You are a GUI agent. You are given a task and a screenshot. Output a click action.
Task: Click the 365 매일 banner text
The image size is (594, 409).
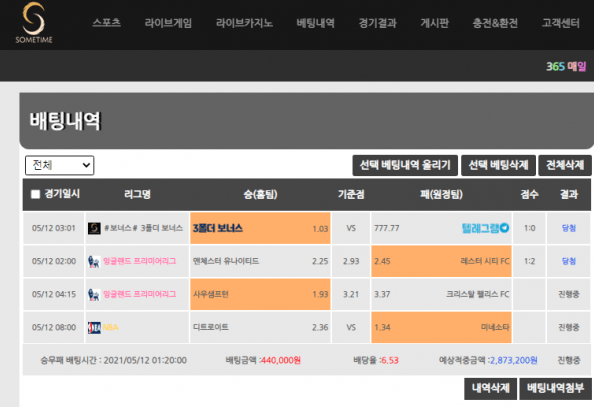pyautogui.click(x=566, y=66)
